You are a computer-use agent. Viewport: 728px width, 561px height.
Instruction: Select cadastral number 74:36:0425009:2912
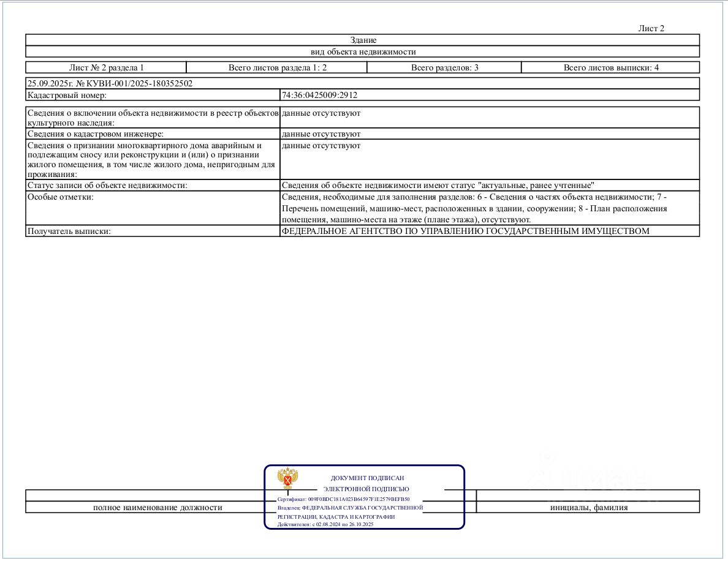[x=319, y=95]
